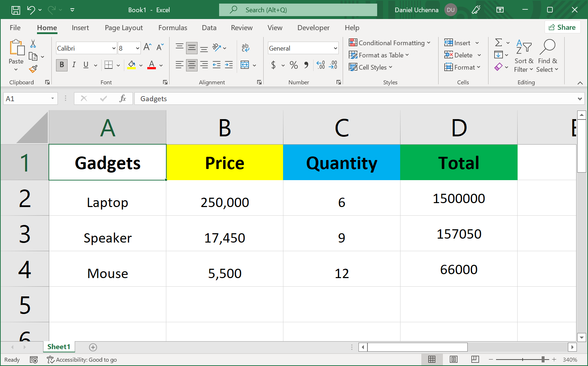The image size is (588, 366).
Task: Click the Increase Decimal icon
Action: pos(320,65)
